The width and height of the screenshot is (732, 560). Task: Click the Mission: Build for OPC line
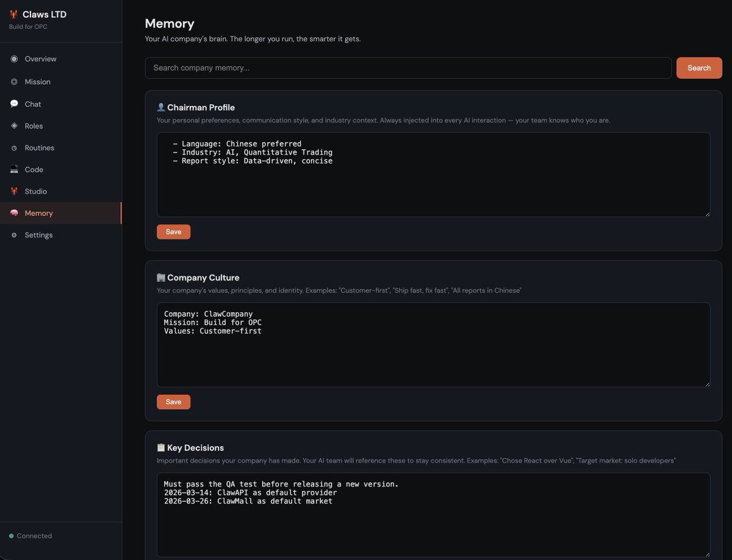click(213, 323)
